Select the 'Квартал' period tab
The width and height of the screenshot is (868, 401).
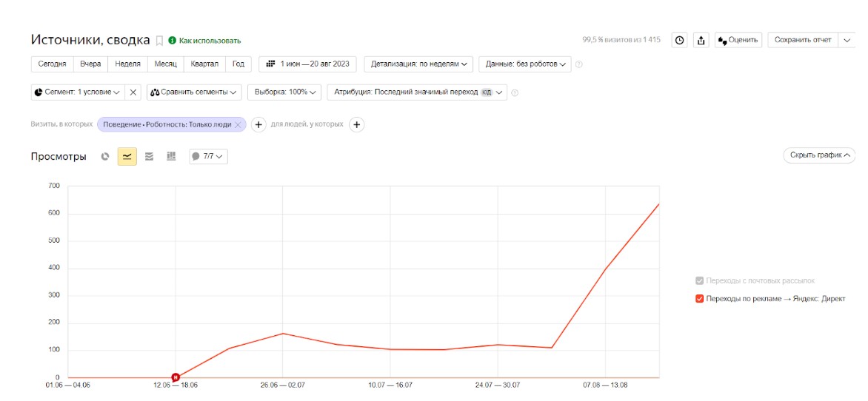[x=204, y=64]
